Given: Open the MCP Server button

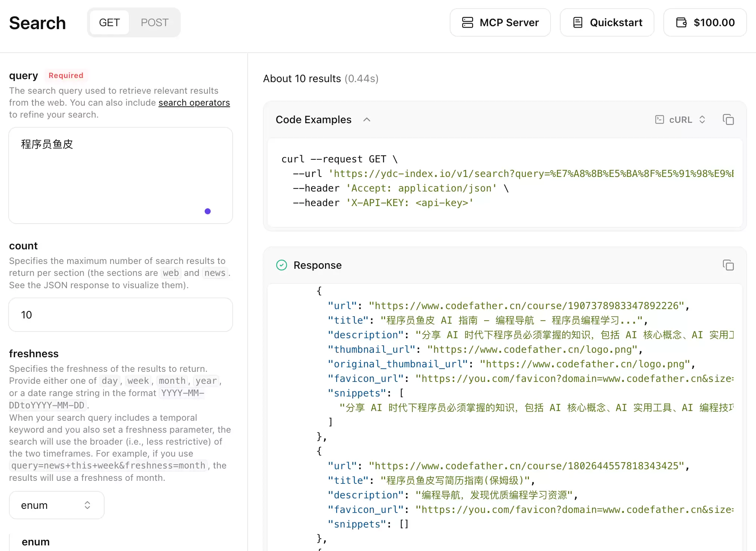Looking at the screenshot, I should coord(500,22).
